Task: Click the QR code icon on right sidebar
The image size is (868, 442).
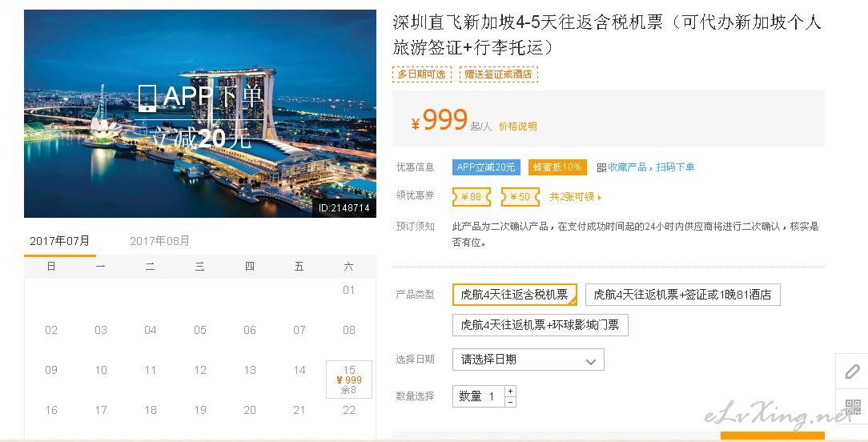Action: 852,408
